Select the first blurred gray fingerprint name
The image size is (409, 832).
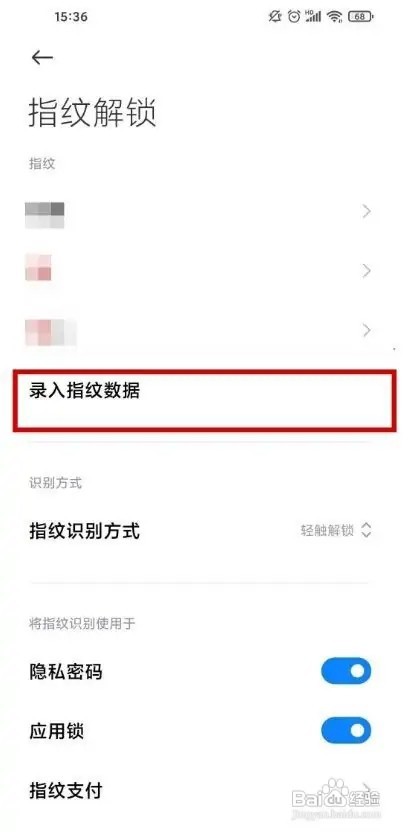tap(45, 215)
